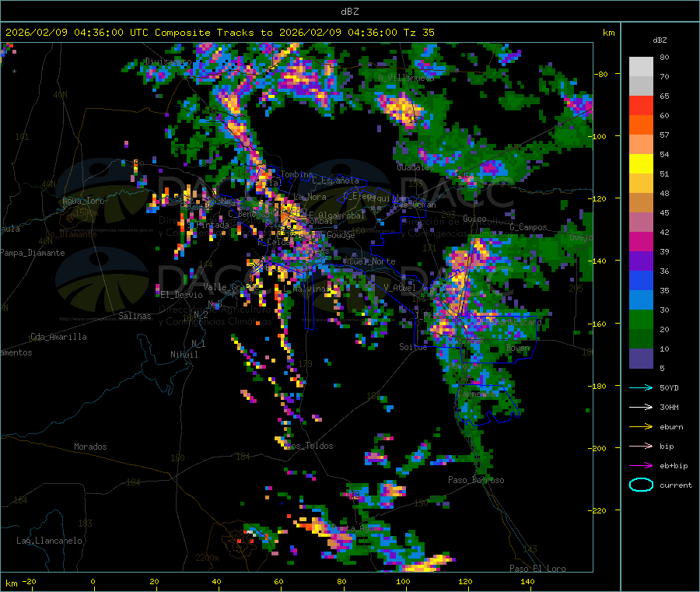Click the 'eb+bip' legend label

[x=674, y=466]
